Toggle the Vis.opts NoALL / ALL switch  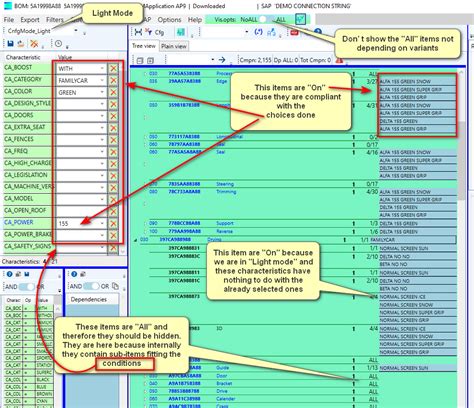point(266,19)
